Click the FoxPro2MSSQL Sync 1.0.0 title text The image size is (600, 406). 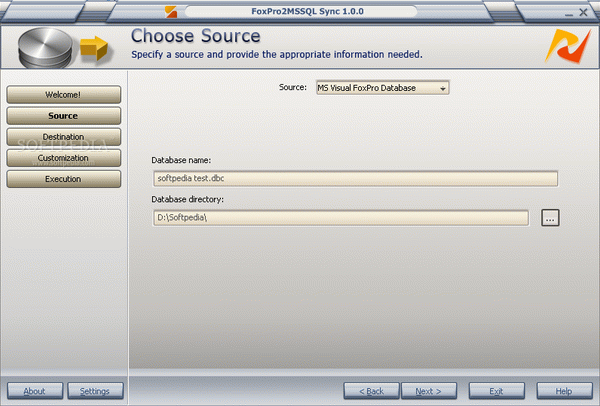point(307,11)
